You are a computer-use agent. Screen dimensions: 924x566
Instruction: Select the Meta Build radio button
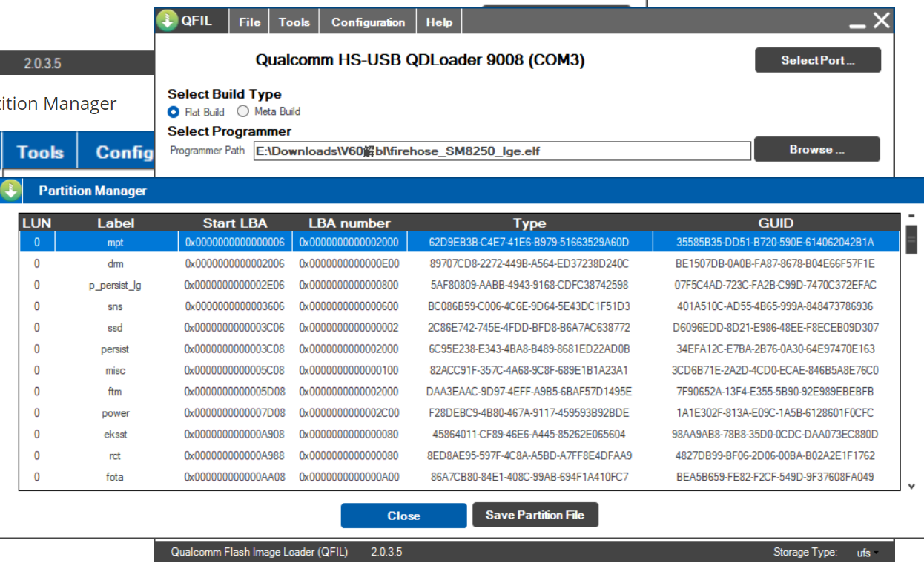click(242, 112)
